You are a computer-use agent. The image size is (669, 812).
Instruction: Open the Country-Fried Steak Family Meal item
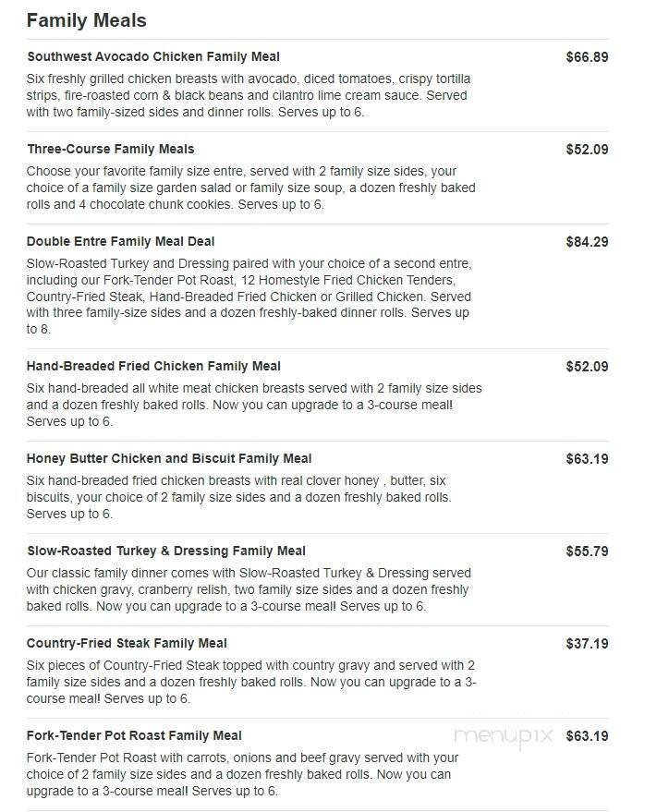(x=127, y=644)
